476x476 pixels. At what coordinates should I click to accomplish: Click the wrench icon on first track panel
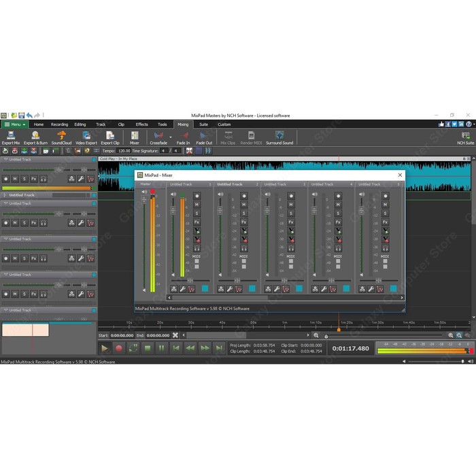point(81,179)
